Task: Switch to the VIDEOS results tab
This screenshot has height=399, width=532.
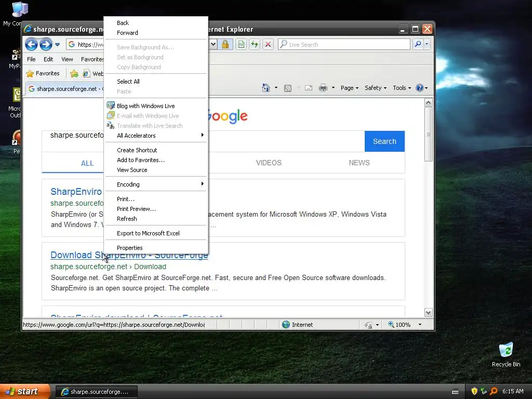Action: (x=269, y=163)
